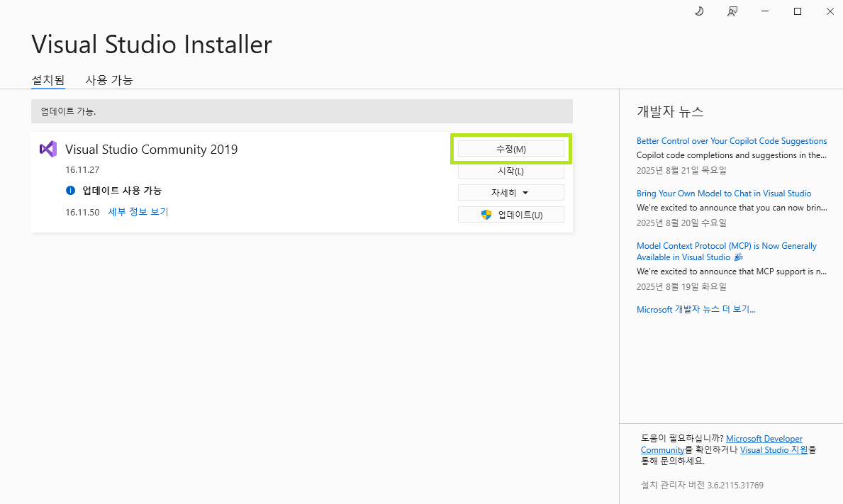Image resolution: width=843 pixels, height=504 pixels.
Task: Open Bring Your Own Model to Chat article
Action: (724, 194)
